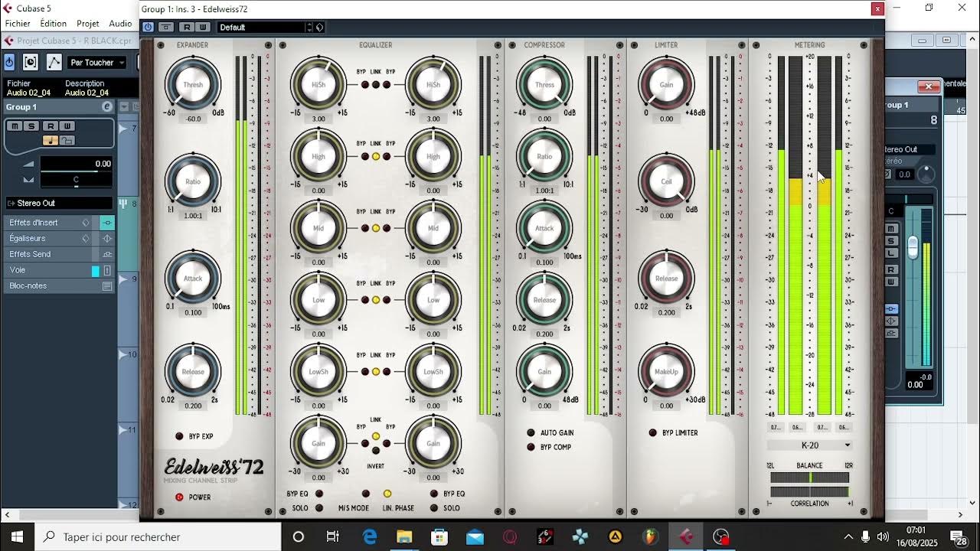This screenshot has width=980, height=551.
Task: Toggle left channel BYP EQ
Action: click(x=319, y=494)
